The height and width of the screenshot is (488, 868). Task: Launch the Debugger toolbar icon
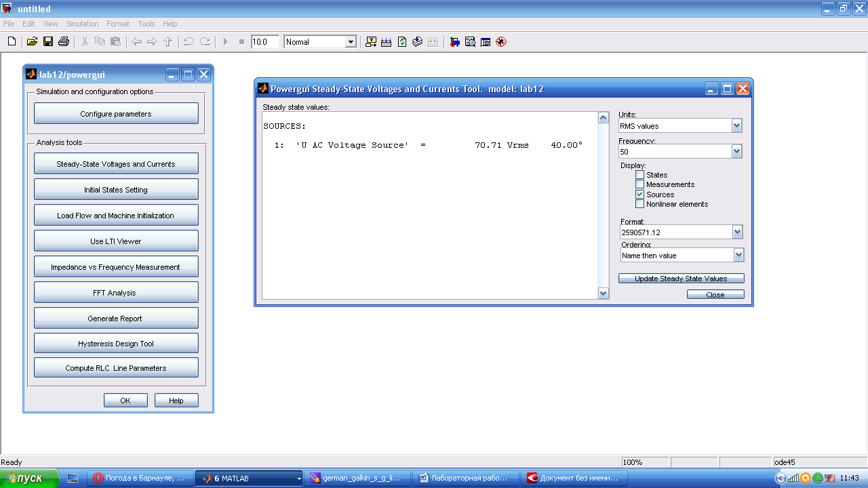(x=501, y=42)
